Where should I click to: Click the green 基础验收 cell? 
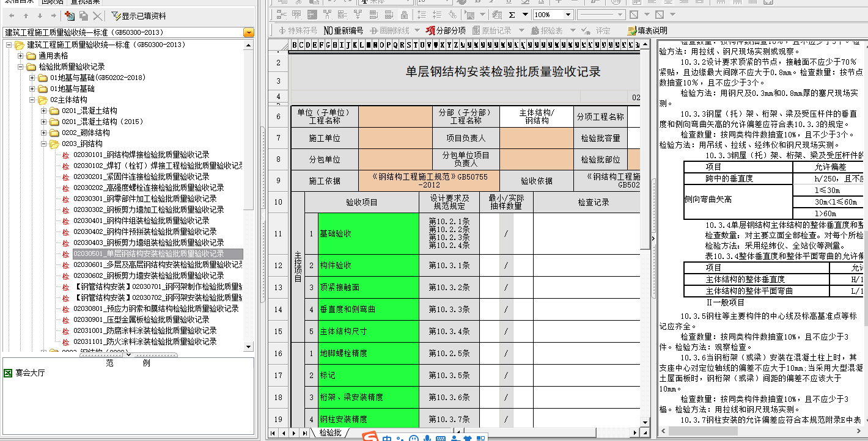tap(369, 234)
